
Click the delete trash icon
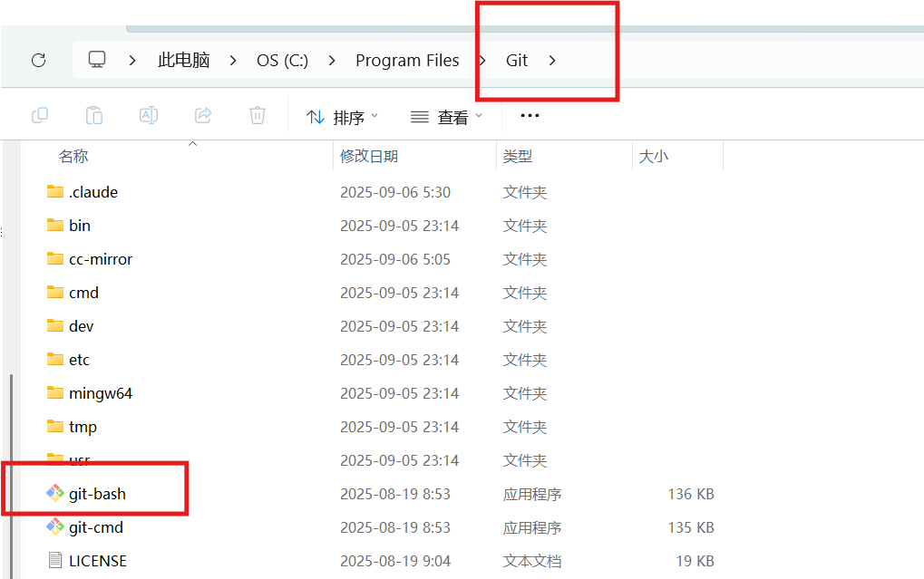pyautogui.click(x=258, y=115)
